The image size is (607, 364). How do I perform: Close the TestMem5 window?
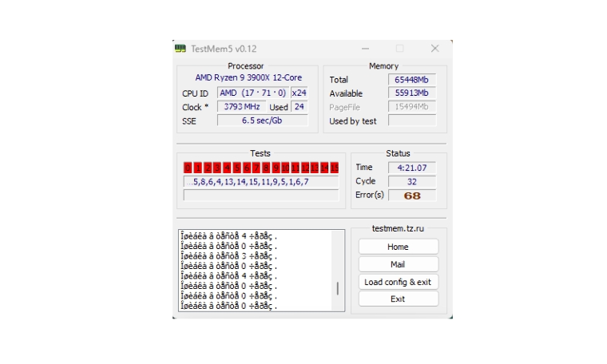coord(435,49)
